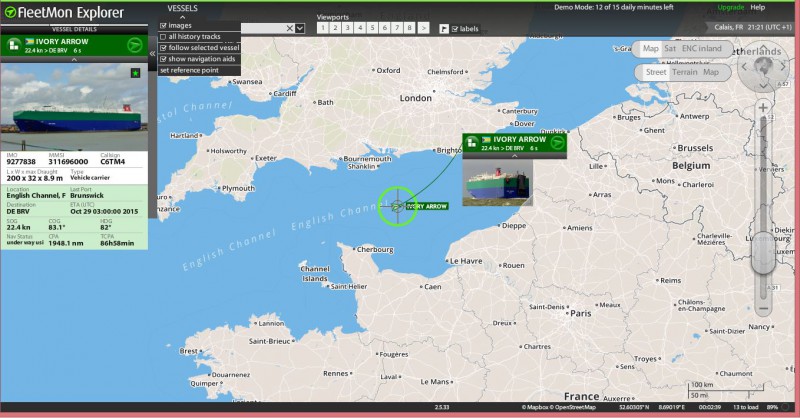Clear the vessel search field with X
Screen dimensions: 800x418
coord(289,29)
